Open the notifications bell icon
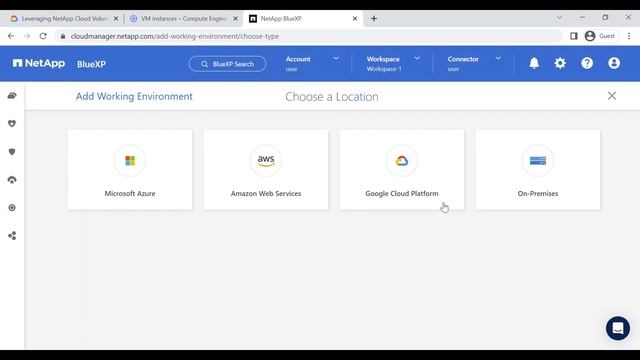The image size is (640, 360). (534, 63)
